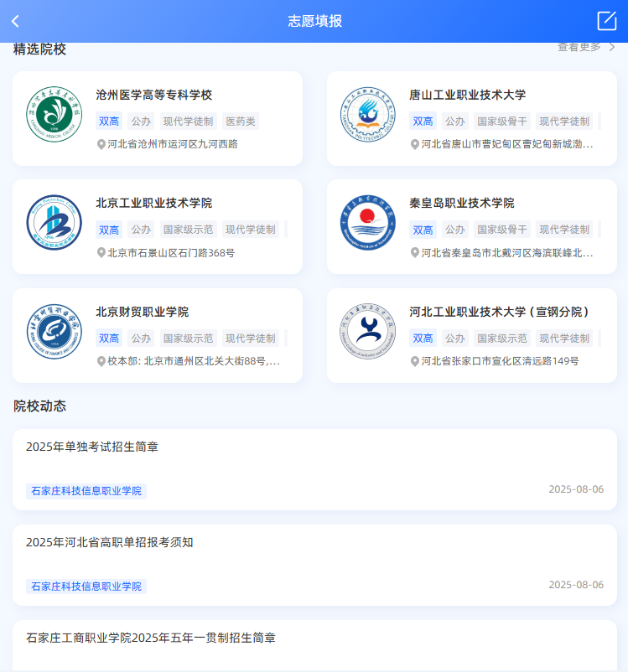
Task: Open 北京财贸职业学院 school name
Action: (x=143, y=312)
